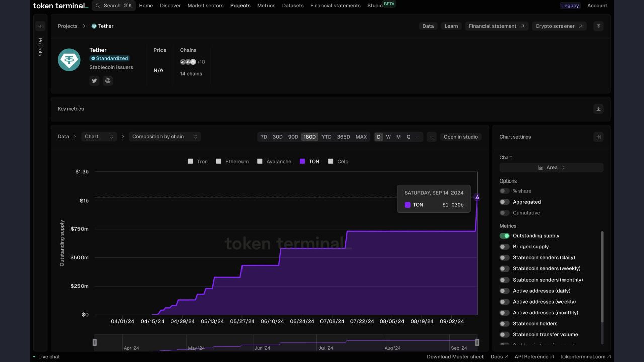Select the YTD time range

click(x=327, y=137)
